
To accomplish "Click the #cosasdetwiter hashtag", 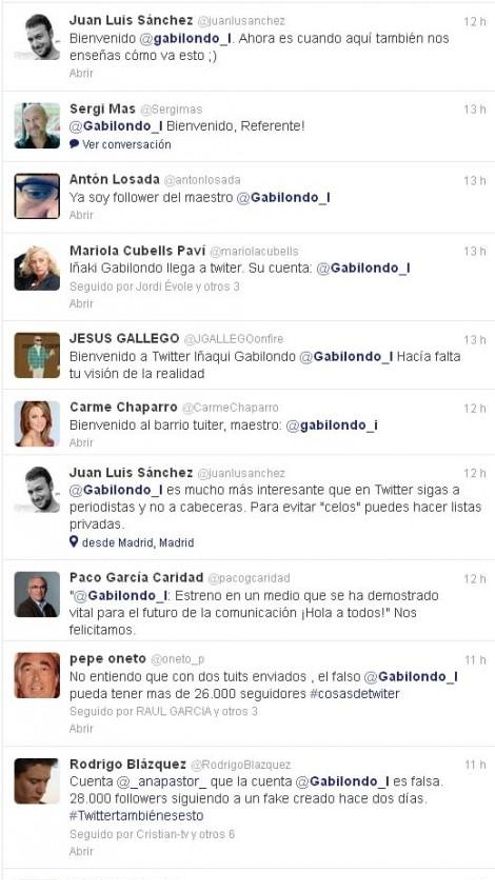I will [x=354, y=694].
